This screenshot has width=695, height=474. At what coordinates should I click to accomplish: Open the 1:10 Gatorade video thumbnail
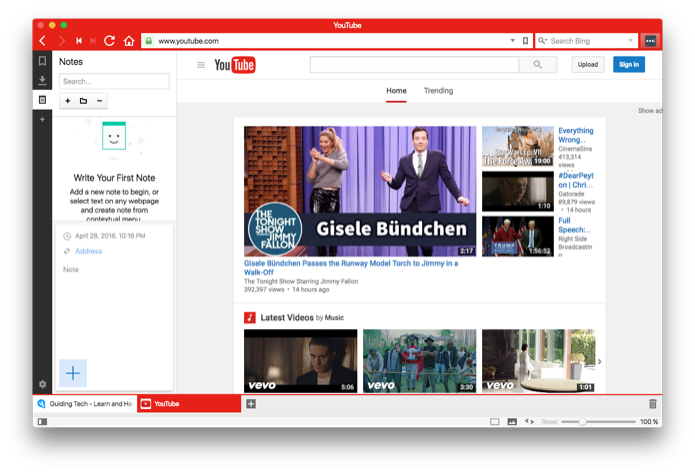point(518,191)
